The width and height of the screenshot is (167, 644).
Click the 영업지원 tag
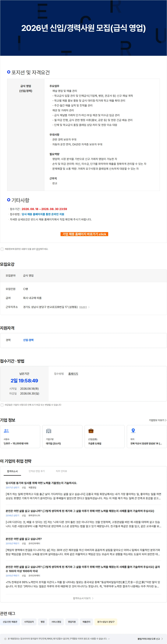click(72, 622)
